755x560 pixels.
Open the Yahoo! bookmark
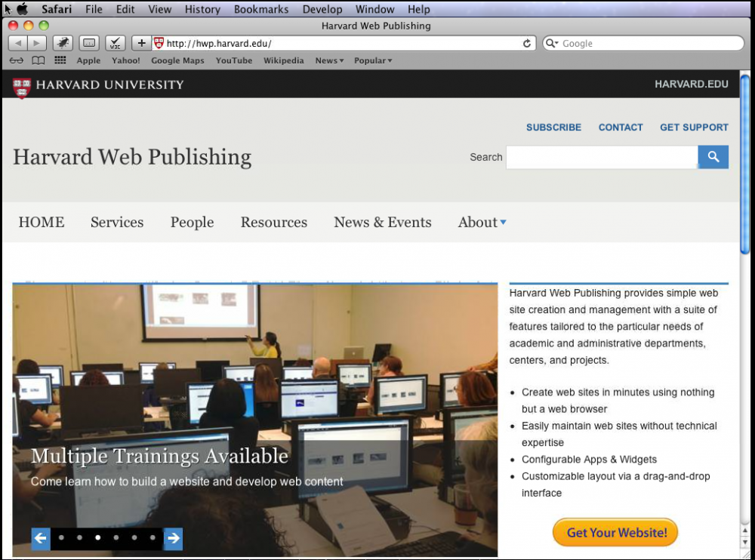(125, 60)
